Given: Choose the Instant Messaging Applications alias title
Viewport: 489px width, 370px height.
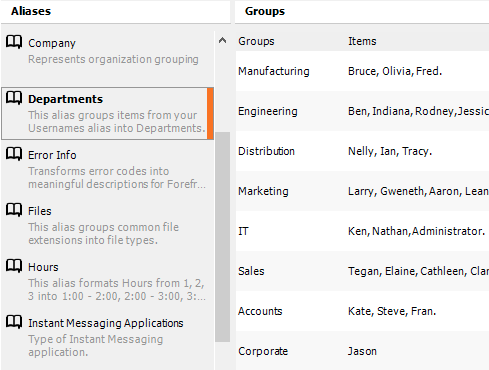Looking at the screenshot, I should pyautogui.click(x=106, y=323).
